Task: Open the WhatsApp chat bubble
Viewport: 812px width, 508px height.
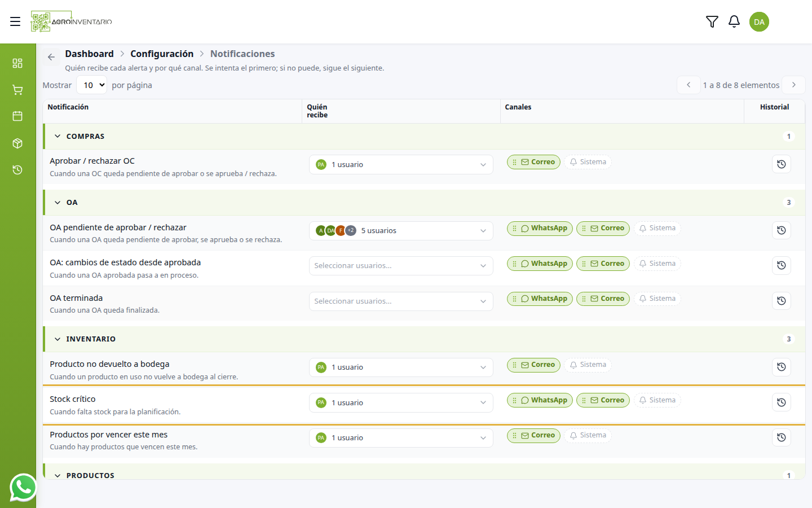Action: click(x=23, y=488)
